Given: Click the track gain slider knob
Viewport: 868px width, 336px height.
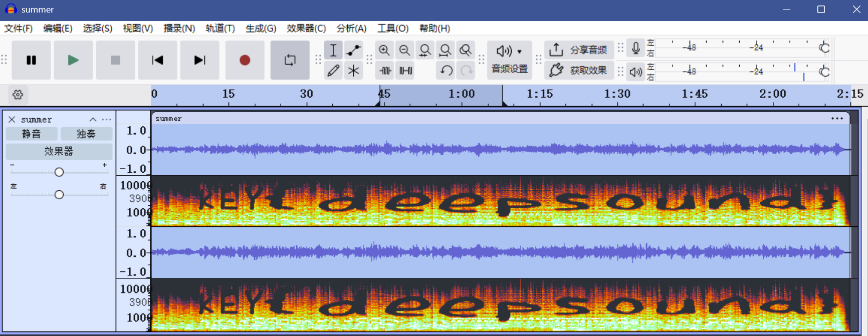Looking at the screenshot, I should pos(59,172).
